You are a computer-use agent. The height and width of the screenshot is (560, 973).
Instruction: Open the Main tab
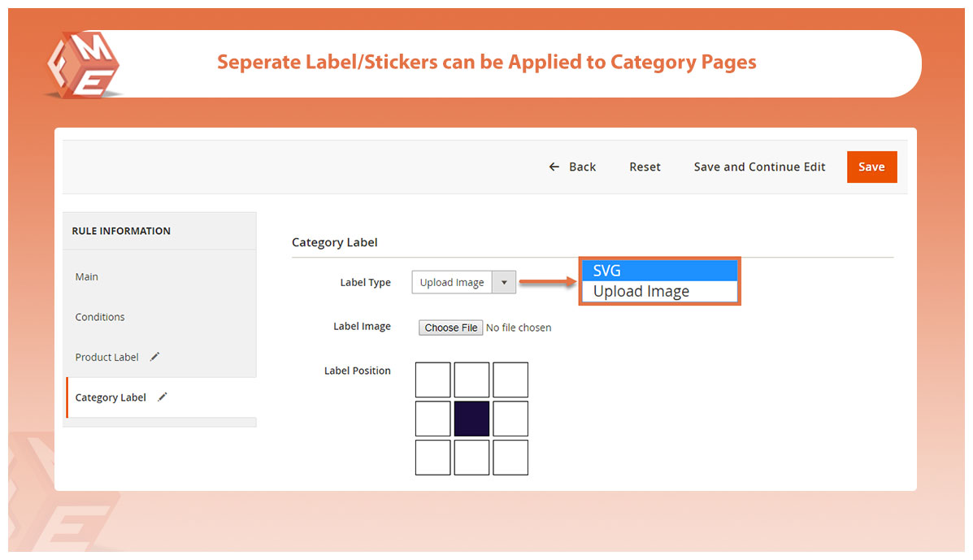pyautogui.click(x=87, y=277)
